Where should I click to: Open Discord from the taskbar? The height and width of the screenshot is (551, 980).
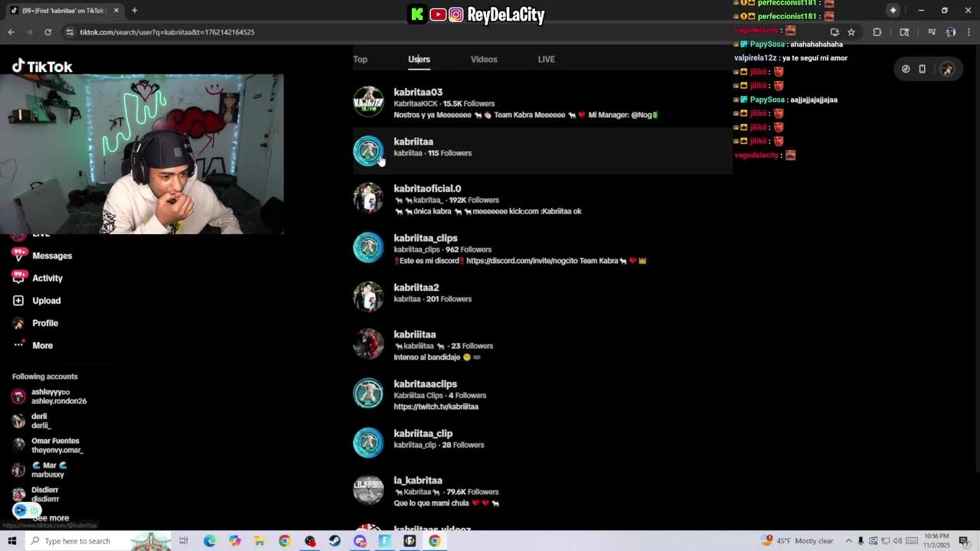(360, 541)
